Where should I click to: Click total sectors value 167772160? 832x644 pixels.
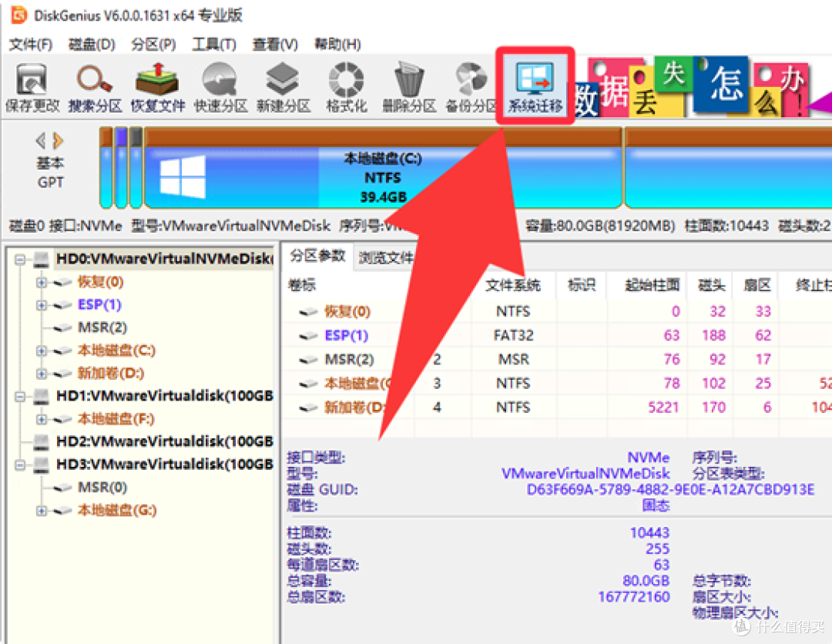point(633,597)
